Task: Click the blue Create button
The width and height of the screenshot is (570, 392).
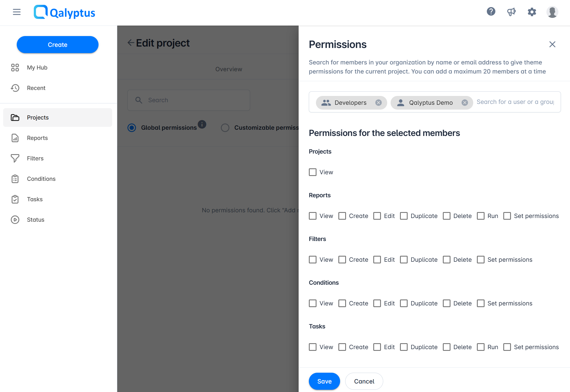Action: [57, 45]
